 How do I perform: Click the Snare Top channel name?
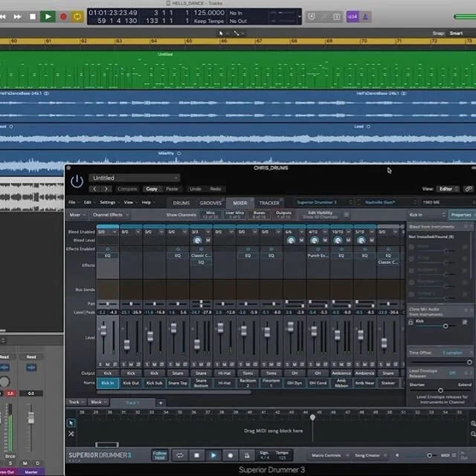tap(178, 383)
